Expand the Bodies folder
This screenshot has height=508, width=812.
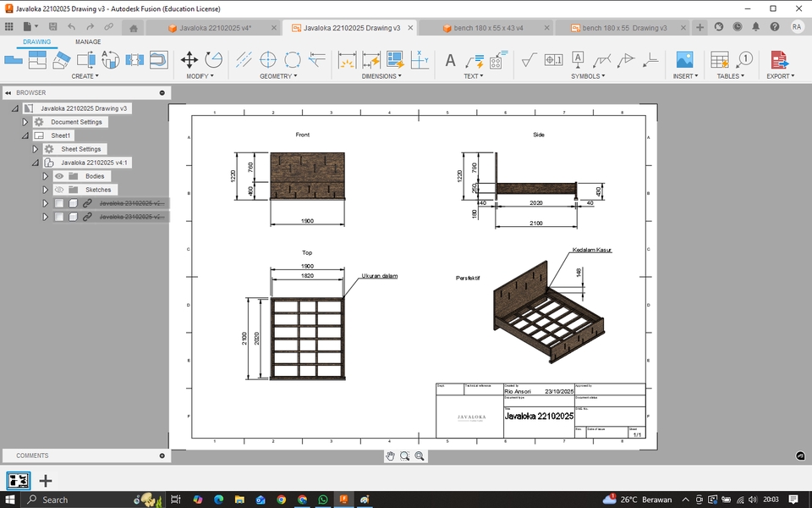coord(45,176)
